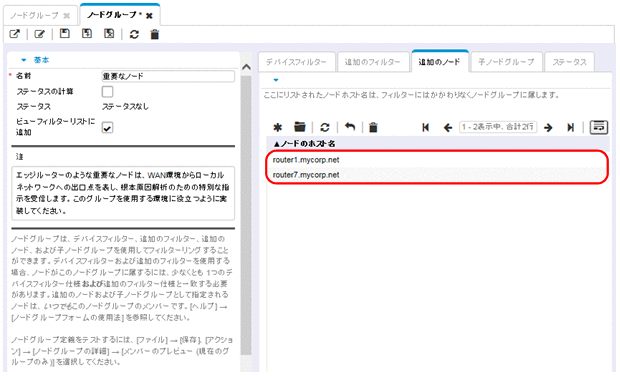Click the left pane vertical scrollbar

[x=246, y=215]
